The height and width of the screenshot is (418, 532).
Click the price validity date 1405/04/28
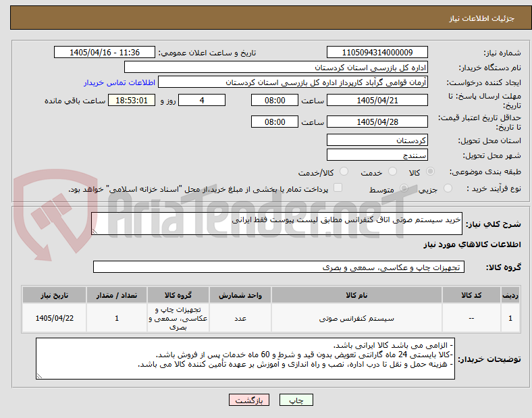[377, 122]
